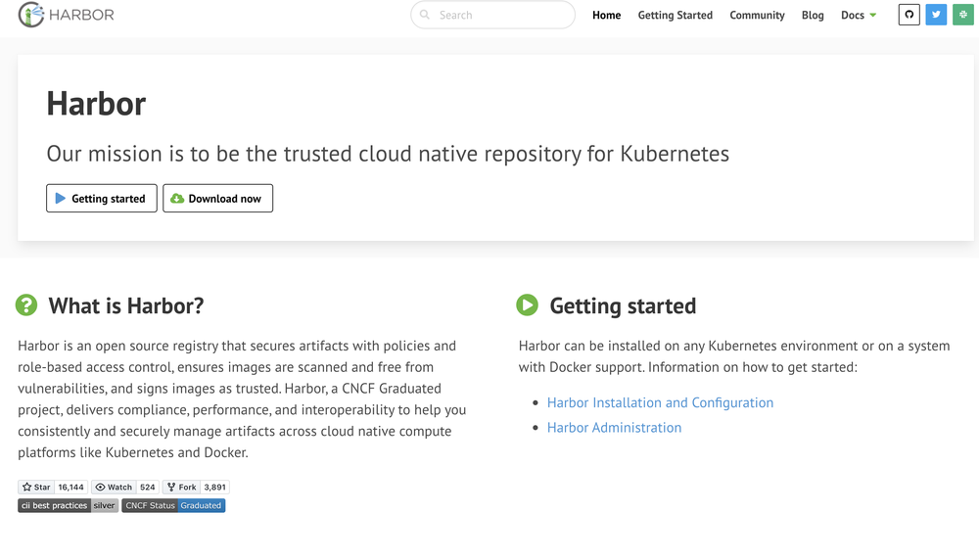
Task: Click the 524 watch count
Action: (148, 487)
